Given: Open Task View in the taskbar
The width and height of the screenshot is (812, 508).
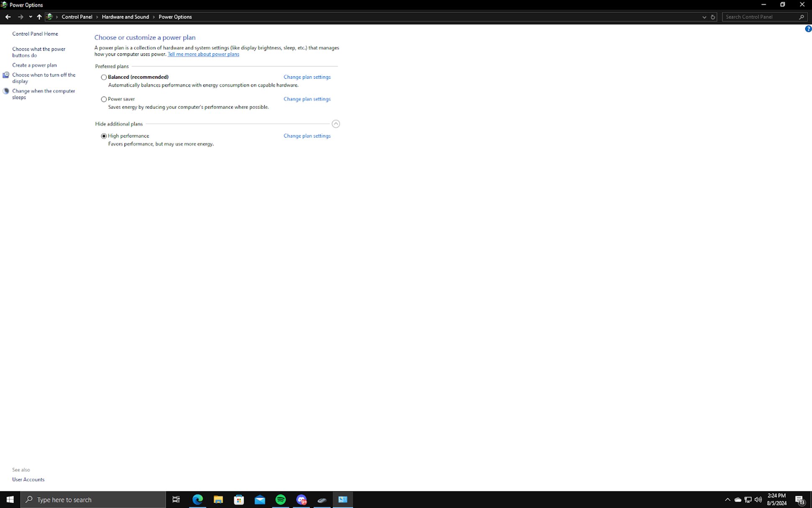Looking at the screenshot, I should coord(175,499).
